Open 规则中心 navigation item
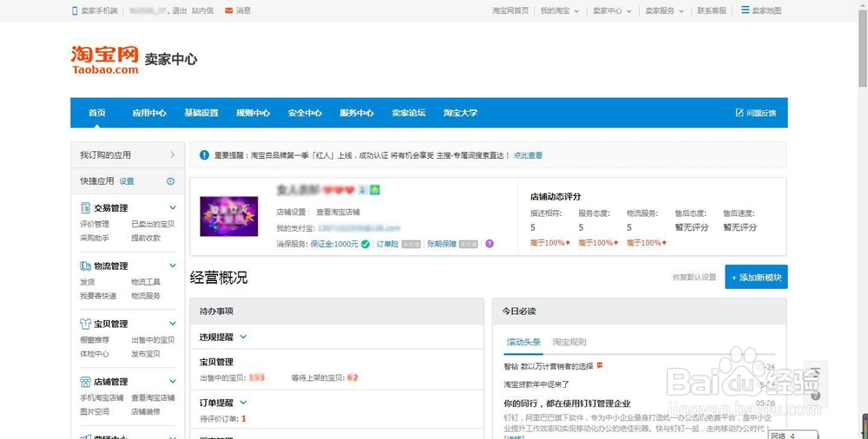 point(253,113)
